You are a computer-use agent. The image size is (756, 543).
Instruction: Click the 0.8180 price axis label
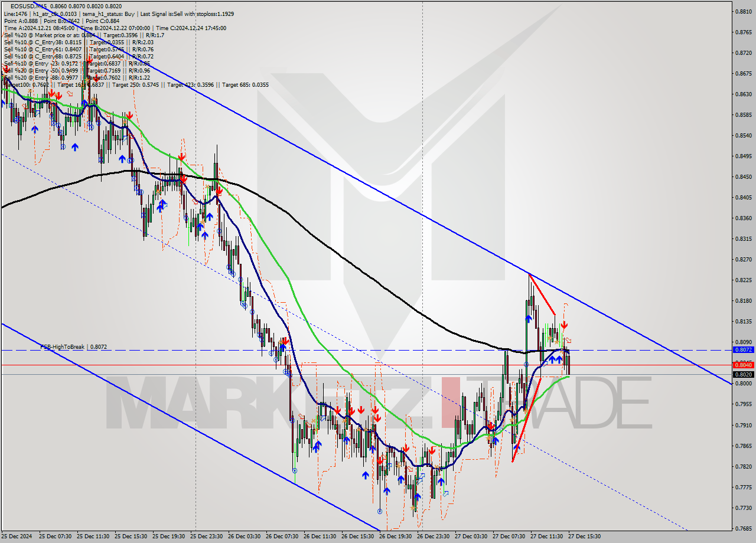click(x=742, y=300)
